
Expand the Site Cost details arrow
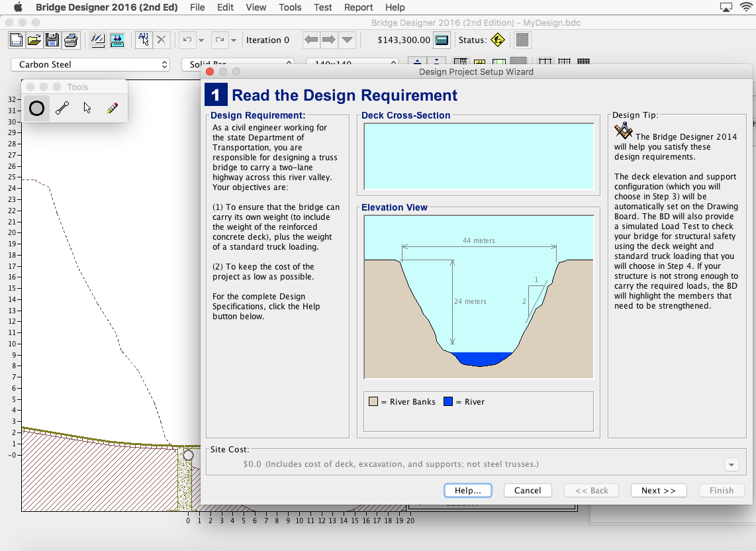click(732, 465)
